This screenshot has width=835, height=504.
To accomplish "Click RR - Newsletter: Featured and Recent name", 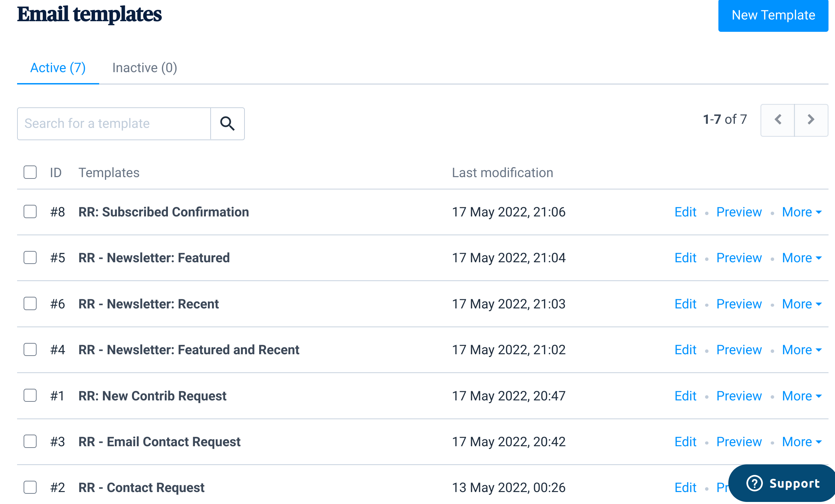I will [x=189, y=350].
